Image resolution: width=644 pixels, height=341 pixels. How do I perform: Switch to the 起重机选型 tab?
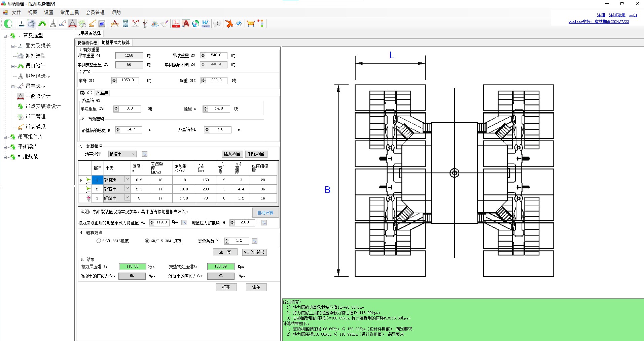point(87,43)
